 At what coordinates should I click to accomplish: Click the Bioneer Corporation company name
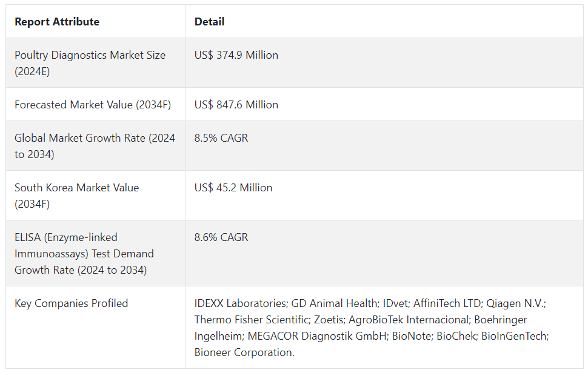click(244, 352)
